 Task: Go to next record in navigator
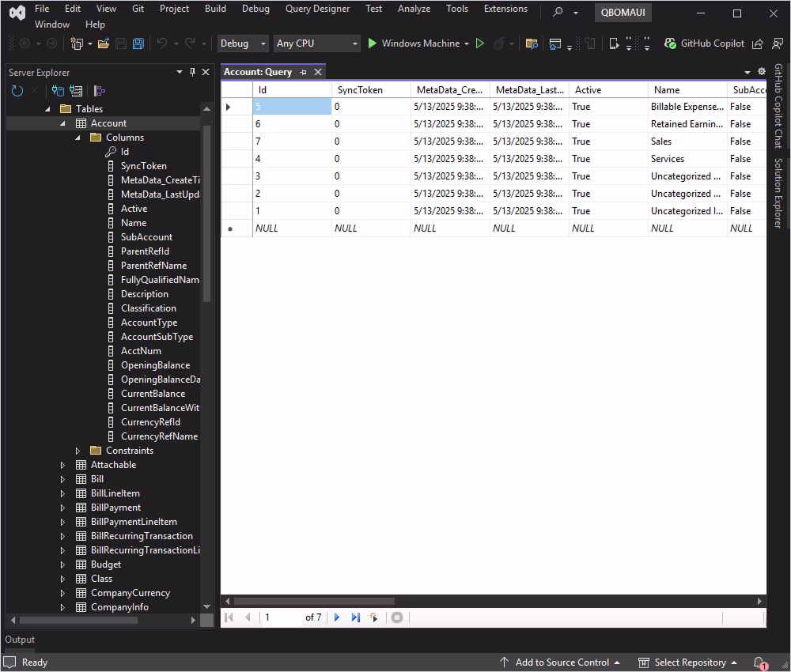coord(337,617)
